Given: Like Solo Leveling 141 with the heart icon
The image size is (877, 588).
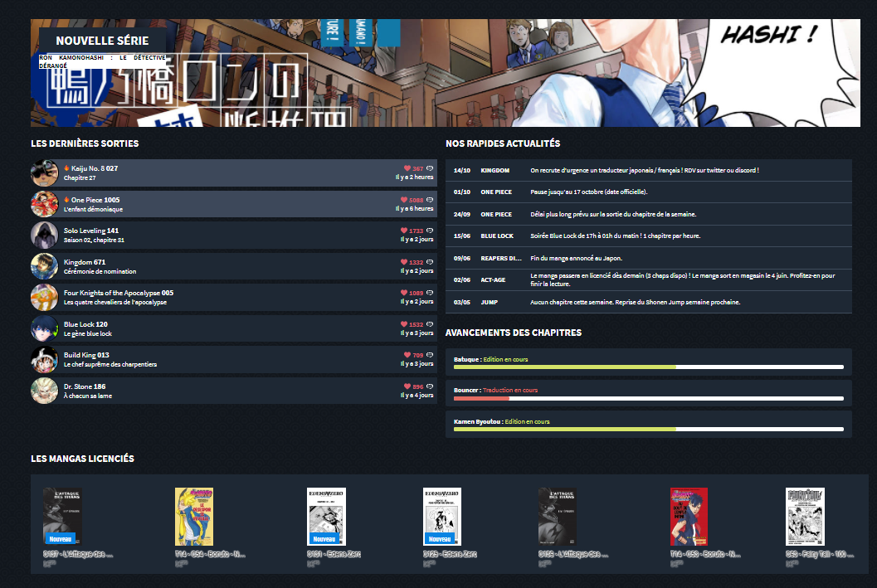Looking at the screenshot, I should click(404, 231).
